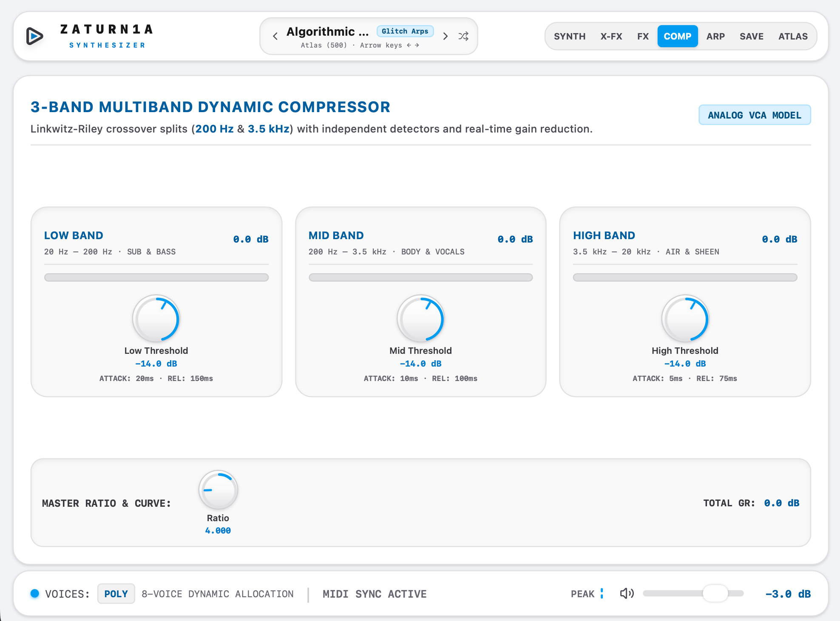Click 'ATTACK: 5ms · REL: 75ms' text

point(685,378)
